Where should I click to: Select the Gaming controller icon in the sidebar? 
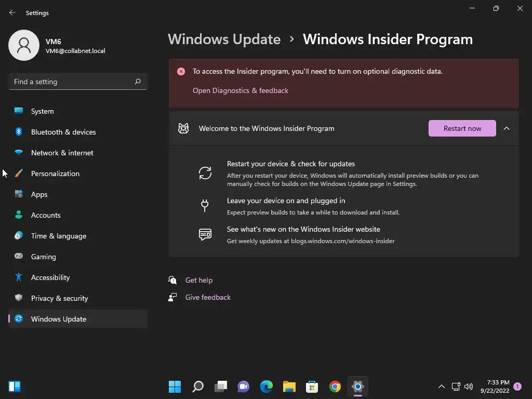point(19,256)
